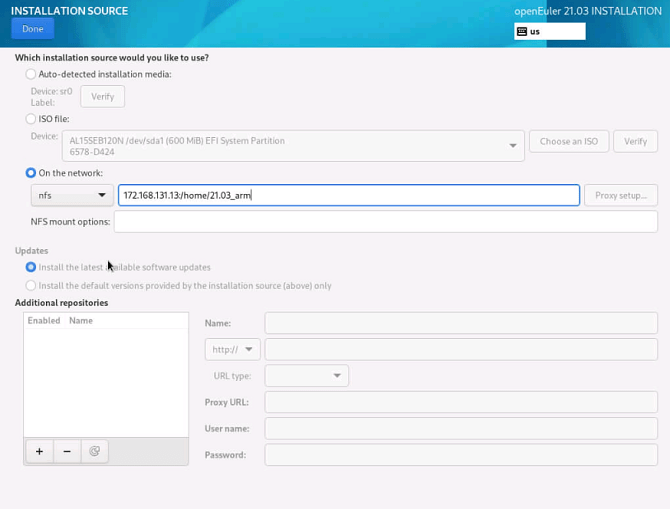Click the Choose an ISO button

coord(569,141)
